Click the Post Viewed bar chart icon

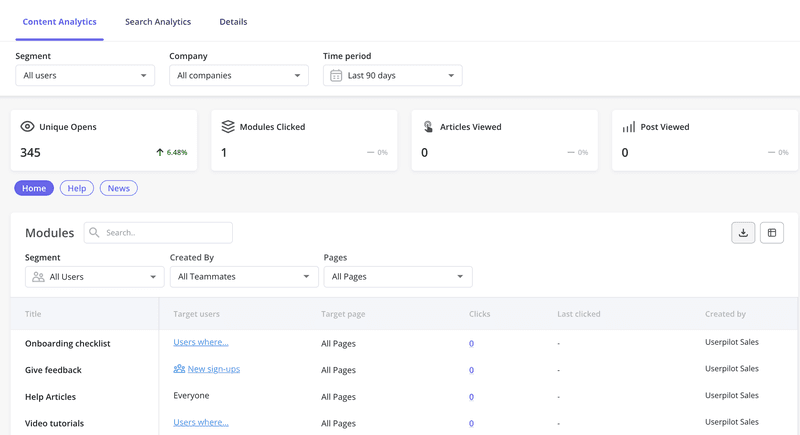(x=628, y=127)
